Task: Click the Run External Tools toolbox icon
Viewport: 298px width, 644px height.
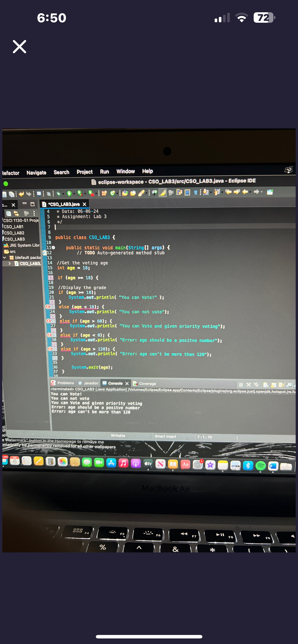Action: click(91, 193)
